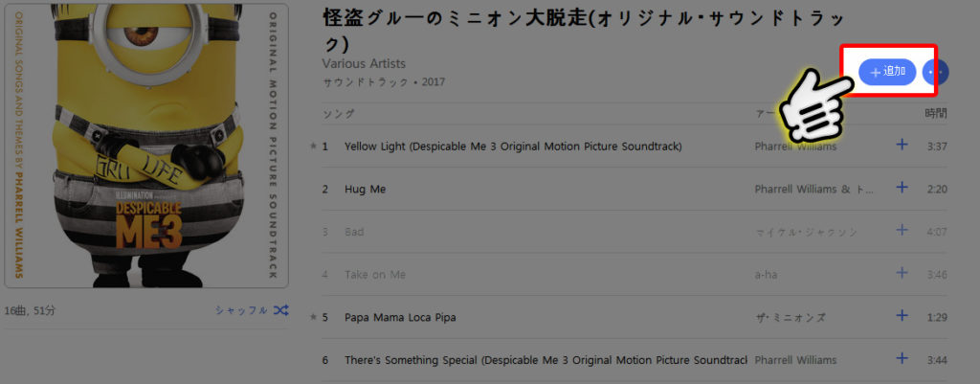Open Pharrell Williams artist on track 1

click(795, 147)
